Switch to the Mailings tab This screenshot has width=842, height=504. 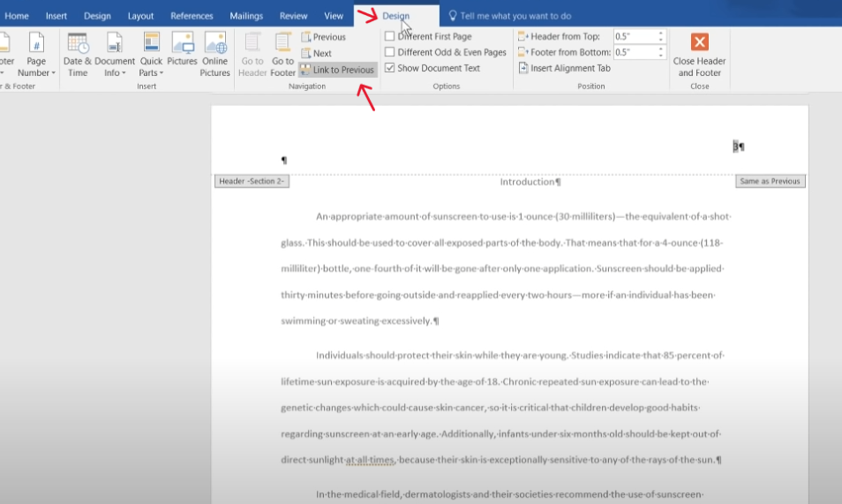click(246, 16)
